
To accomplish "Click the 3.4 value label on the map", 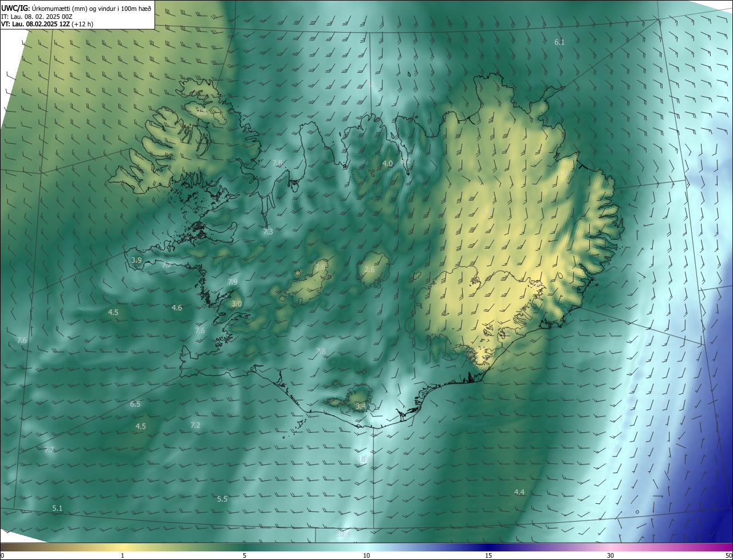I will click(x=361, y=406).
